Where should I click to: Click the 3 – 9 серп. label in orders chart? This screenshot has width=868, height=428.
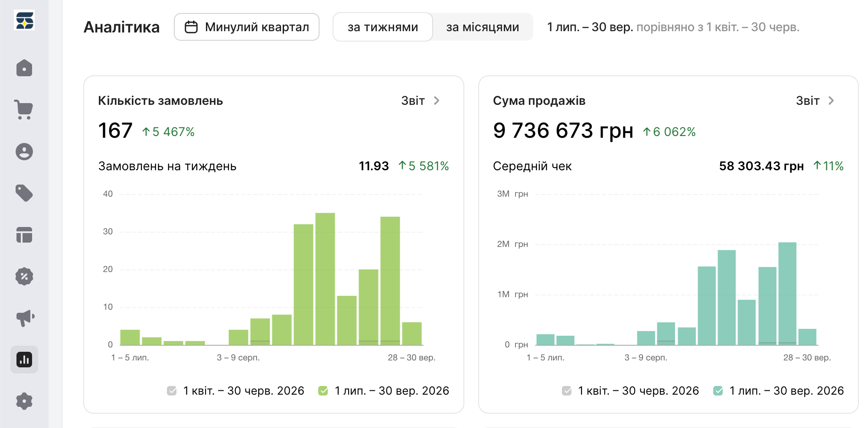click(x=238, y=357)
